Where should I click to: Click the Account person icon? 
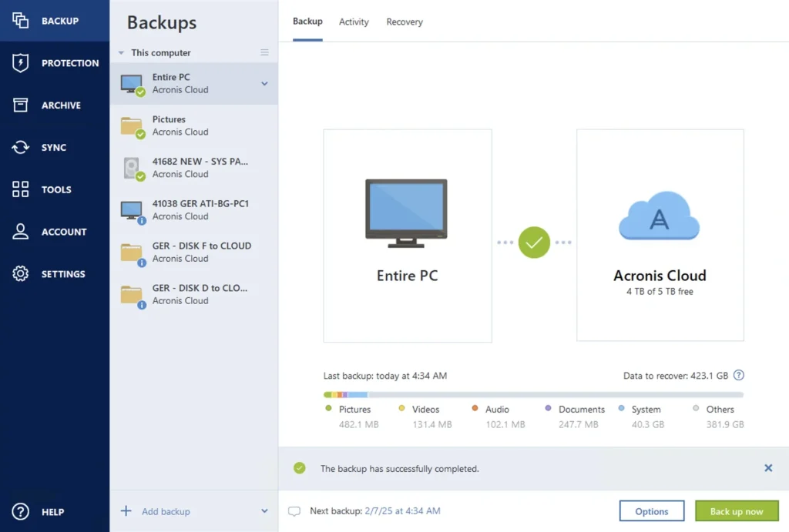pos(21,232)
